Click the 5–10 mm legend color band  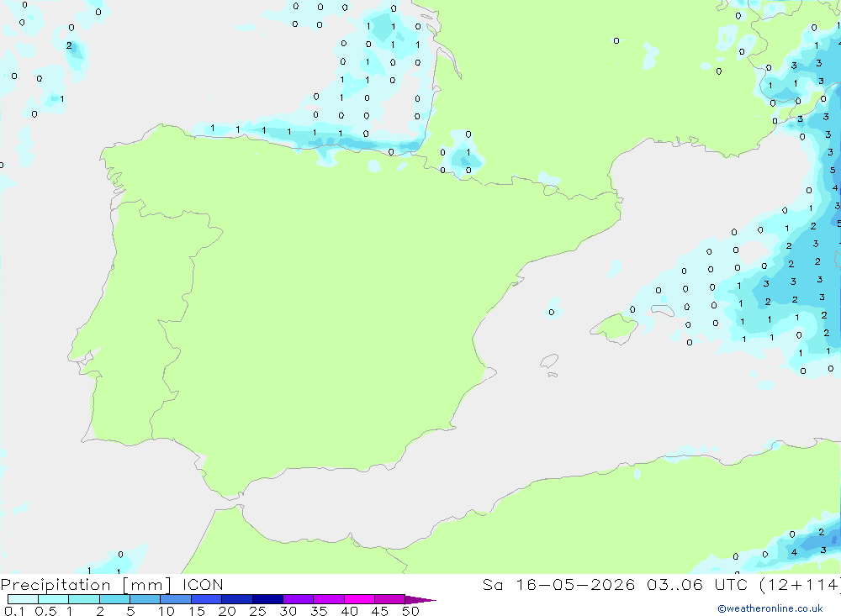tap(145, 599)
